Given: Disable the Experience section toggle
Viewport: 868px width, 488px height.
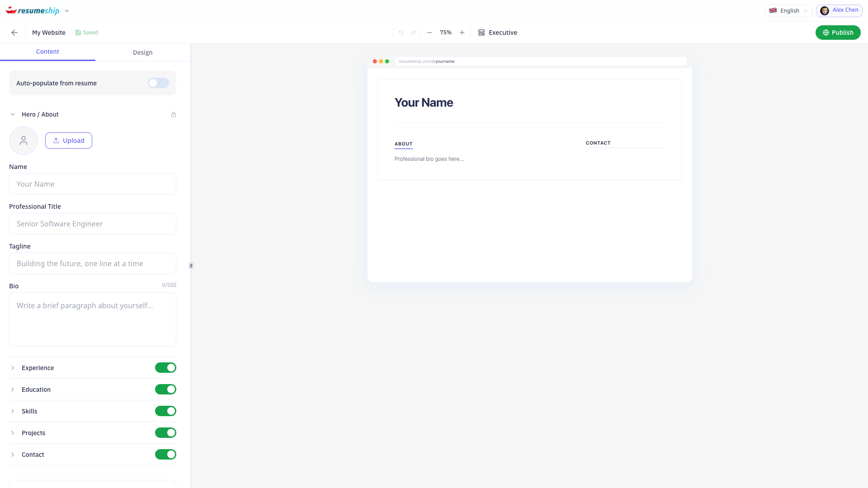Looking at the screenshot, I should pyautogui.click(x=165, y=368).
